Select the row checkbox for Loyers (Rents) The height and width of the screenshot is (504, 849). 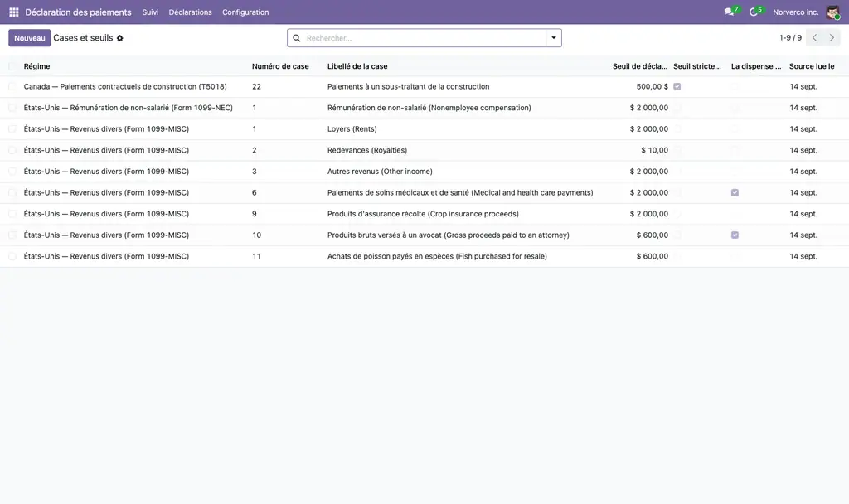pyautogui.click(x=12, y=128)
